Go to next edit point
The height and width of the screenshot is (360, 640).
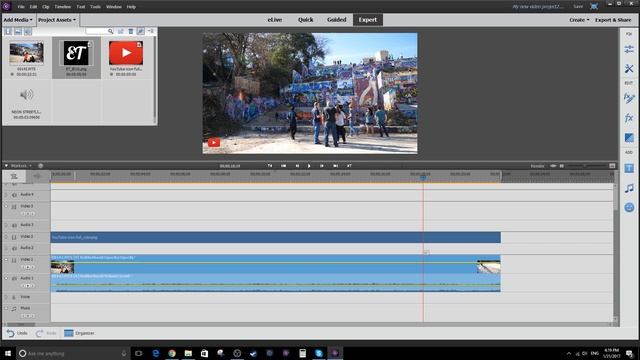point(335,166)
